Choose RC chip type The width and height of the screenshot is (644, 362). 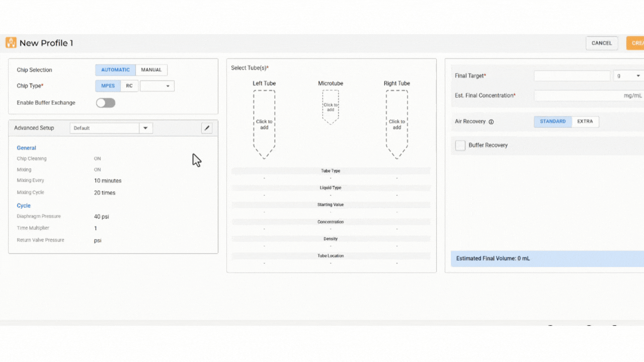tap(129, 86)
